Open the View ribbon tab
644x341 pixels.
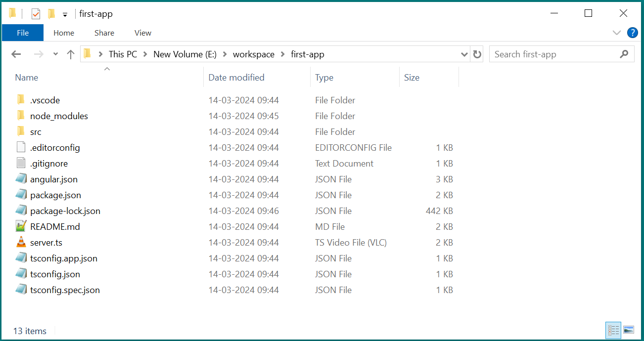(x=142, y=33)
